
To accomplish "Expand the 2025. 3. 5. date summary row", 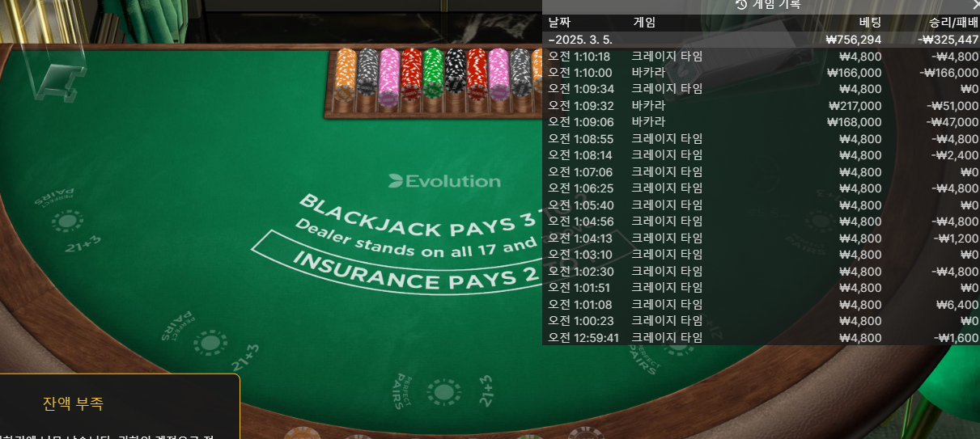I will [761, 39].
